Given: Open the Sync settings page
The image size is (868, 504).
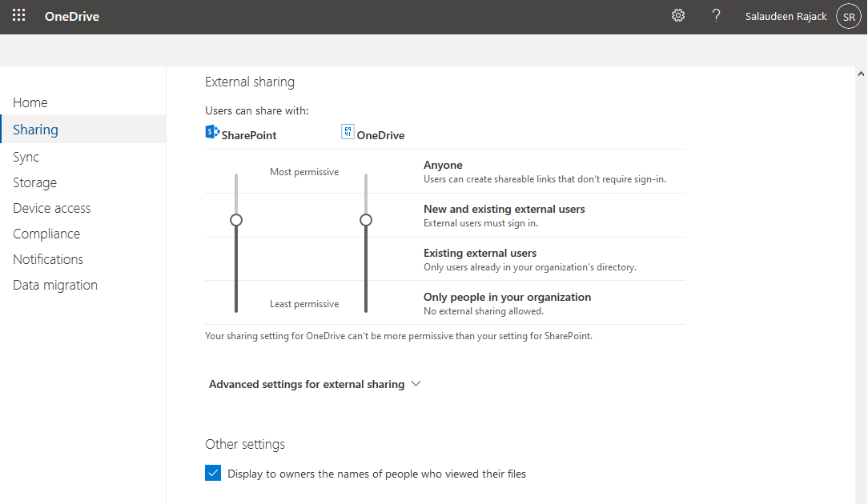Looking at the screenshot, I should (x=26, y=157).
